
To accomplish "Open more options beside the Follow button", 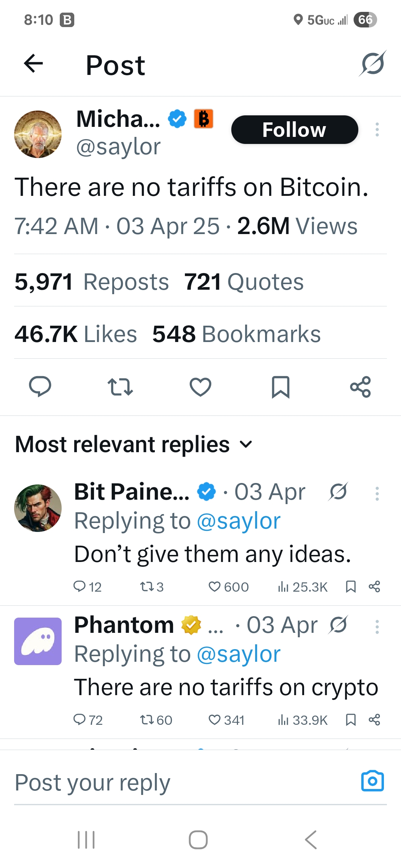I will 377,129.
